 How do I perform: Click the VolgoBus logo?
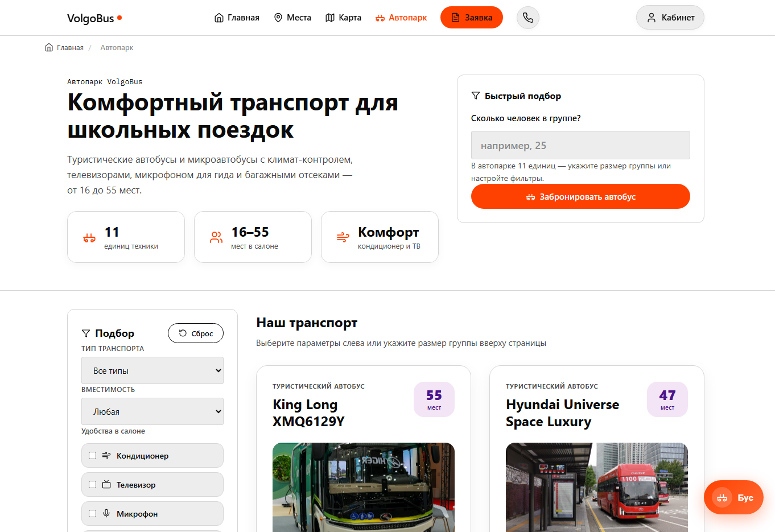94,18
